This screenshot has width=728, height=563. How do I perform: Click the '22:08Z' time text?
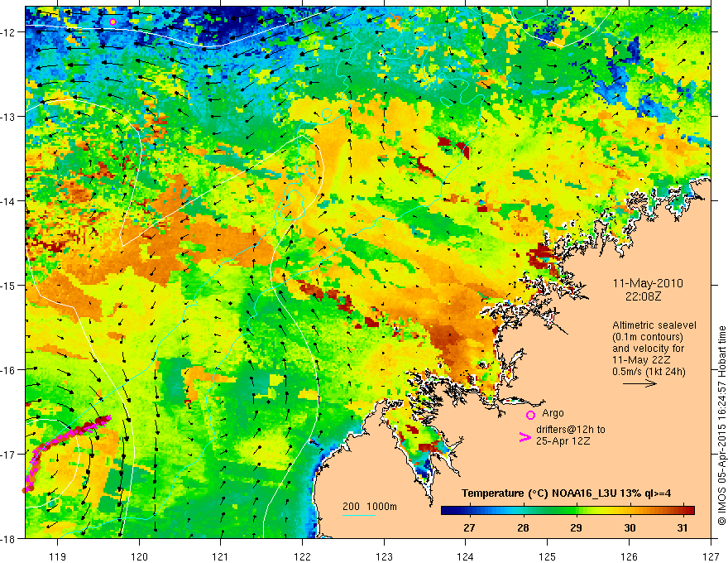643,296
